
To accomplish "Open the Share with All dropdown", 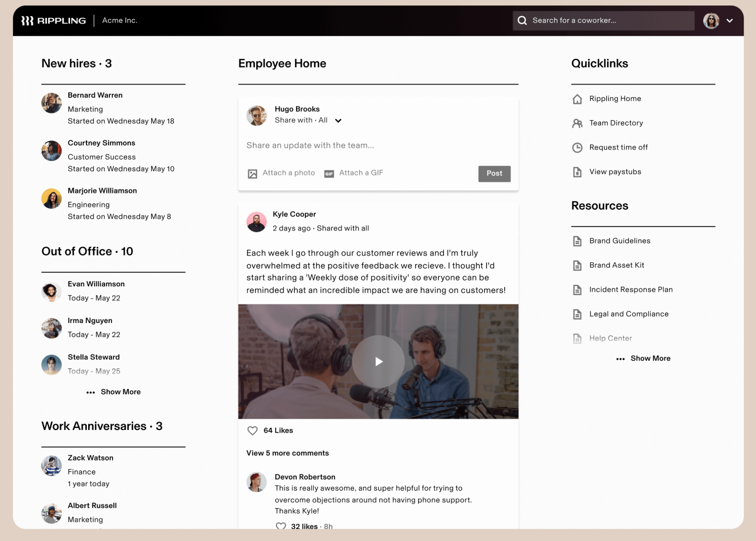I will pos(338,121).
